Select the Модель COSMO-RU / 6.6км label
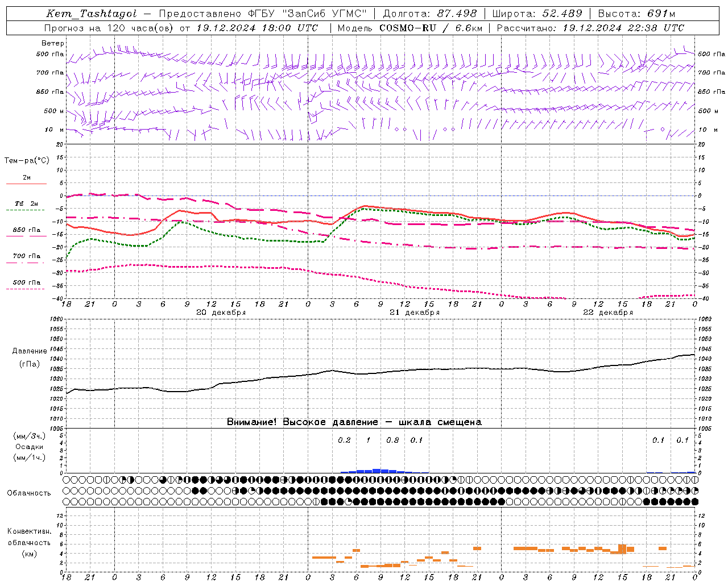This screenshot has width=728, height=582. pos(409,28)
